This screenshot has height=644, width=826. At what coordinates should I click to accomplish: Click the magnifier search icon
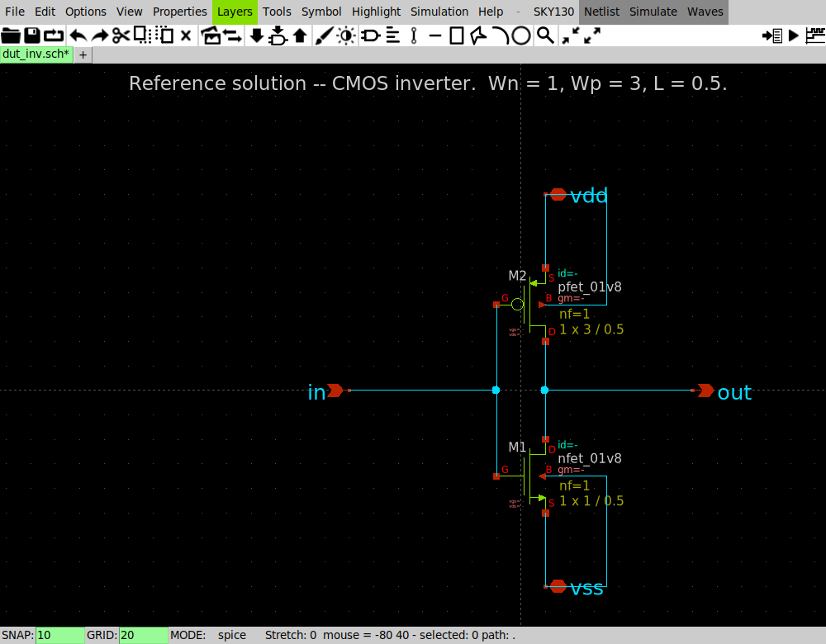pyautogui.click(x=545, y=36)
